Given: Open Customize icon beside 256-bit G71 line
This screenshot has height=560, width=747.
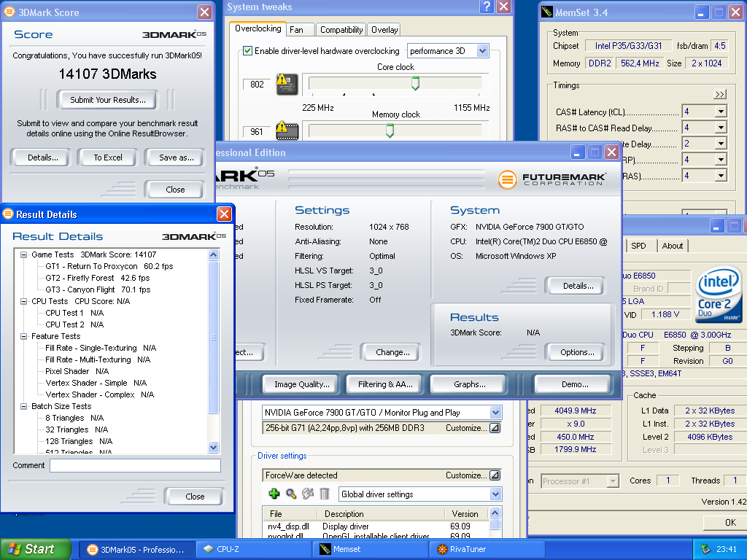Looking at the screenshot, I should click(495, 427).
